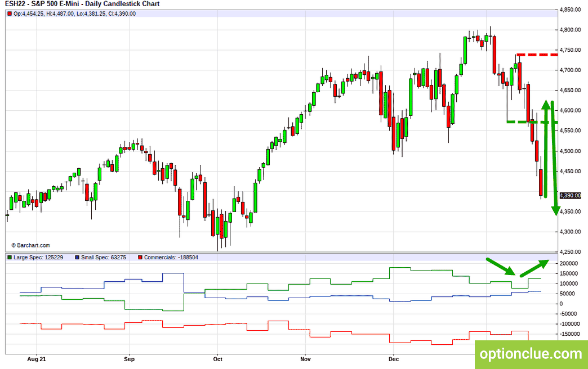Click the blue Small Spec legend square
588x369 pixels.
coord(77,258)
